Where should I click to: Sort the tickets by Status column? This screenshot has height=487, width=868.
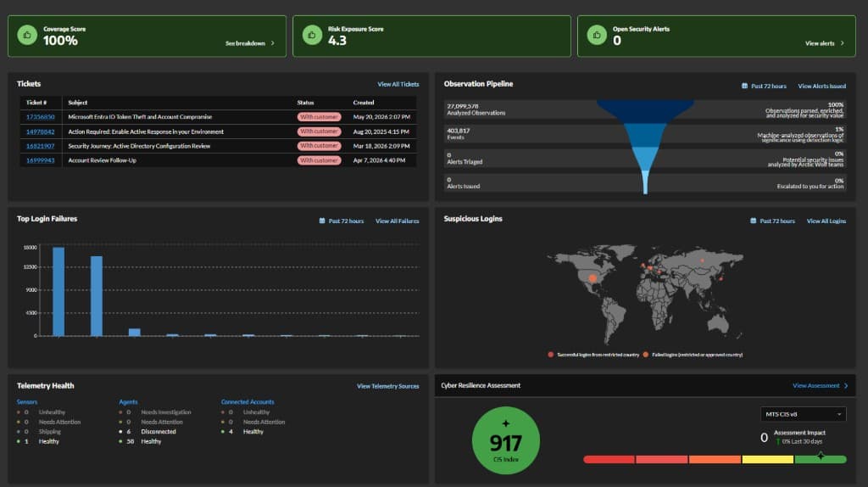click(305, 103)
